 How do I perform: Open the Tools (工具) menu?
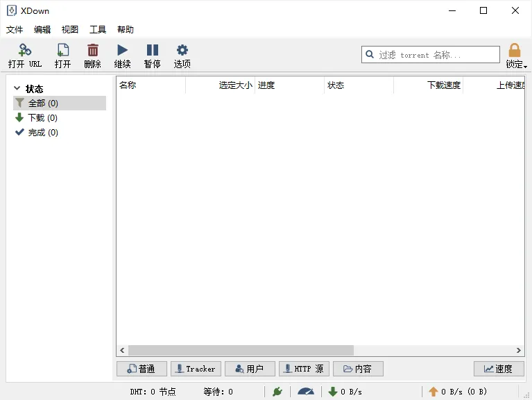tap(98, 30)
